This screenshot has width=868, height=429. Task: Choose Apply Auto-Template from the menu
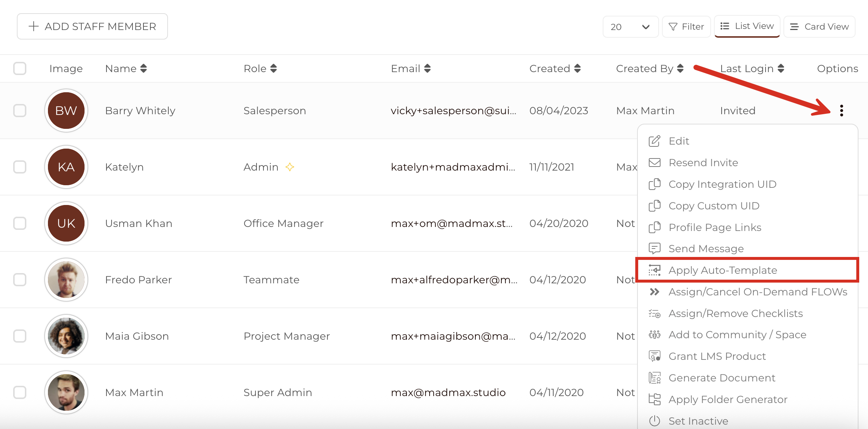click(722, 270)
